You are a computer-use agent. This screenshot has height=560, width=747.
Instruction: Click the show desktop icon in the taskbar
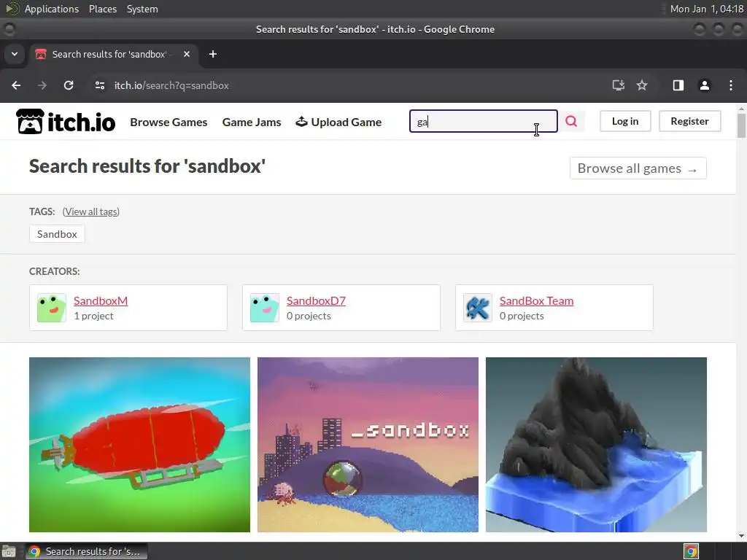click(x=9, y=551)
